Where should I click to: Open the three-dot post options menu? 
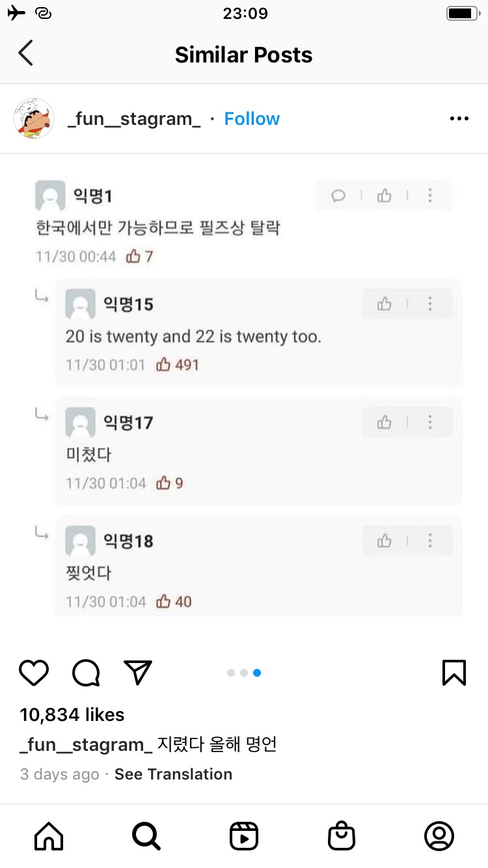point(459,118)
